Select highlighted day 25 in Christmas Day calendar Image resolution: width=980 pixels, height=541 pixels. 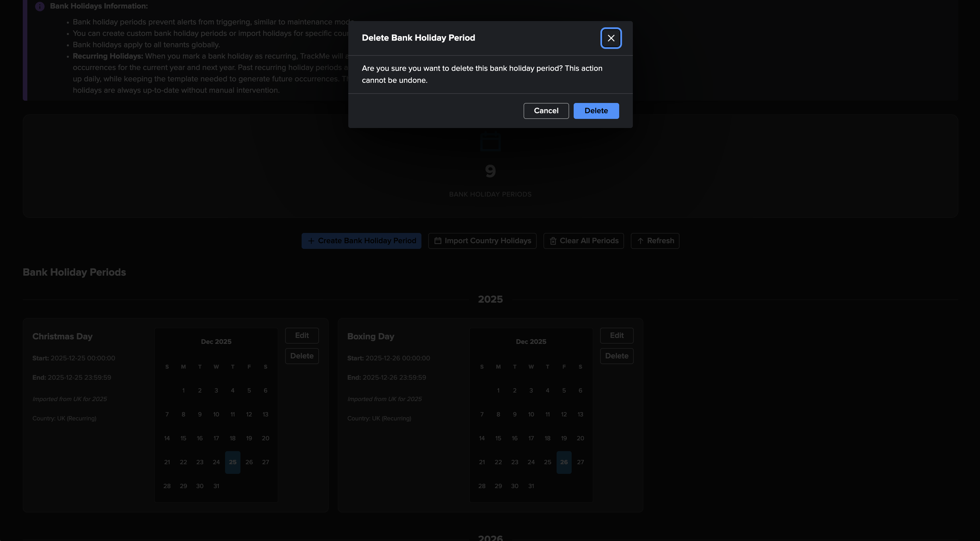pyautogui.click(x=232, y=462)
